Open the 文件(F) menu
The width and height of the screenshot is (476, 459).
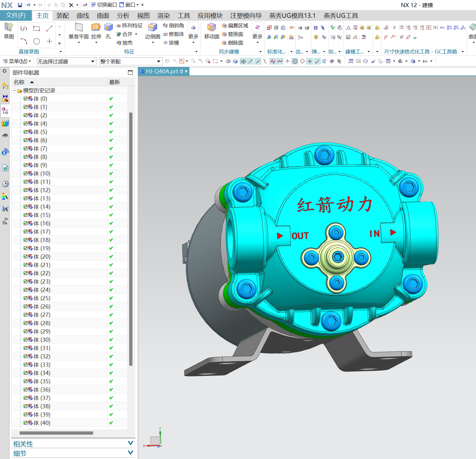pyautogui.click(x=16, y=15)
